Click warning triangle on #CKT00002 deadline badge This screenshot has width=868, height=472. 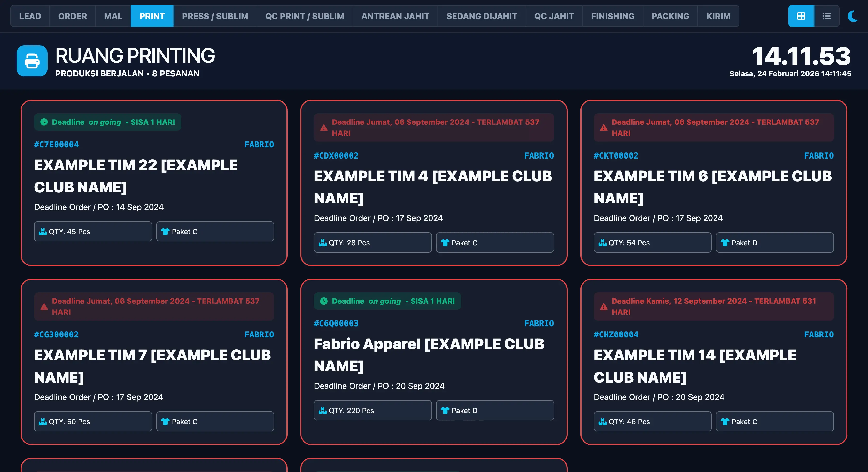click(x=603, y=128)
